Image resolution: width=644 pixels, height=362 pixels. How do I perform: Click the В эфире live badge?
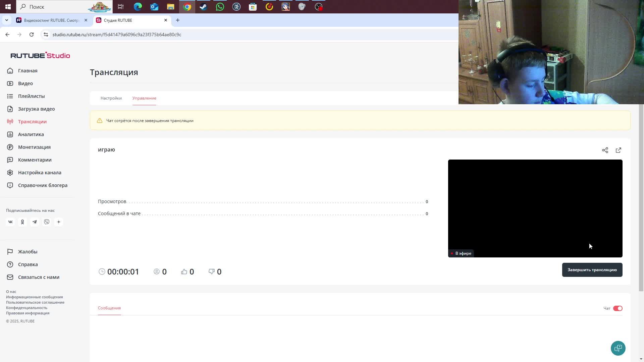[461, 253]
